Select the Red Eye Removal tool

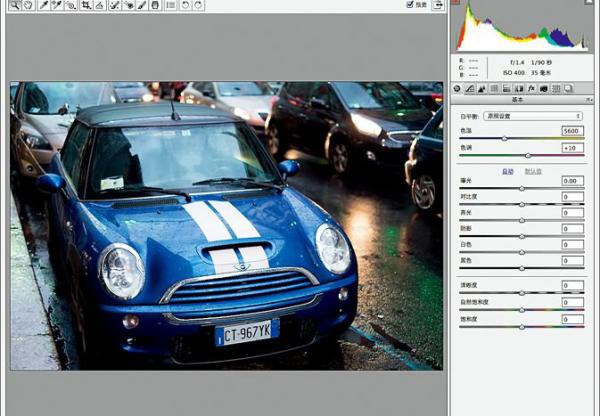pos(128,5)
